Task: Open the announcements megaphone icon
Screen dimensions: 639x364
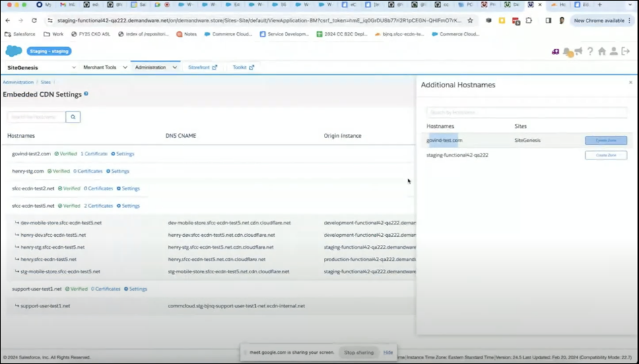Action: 578,51
